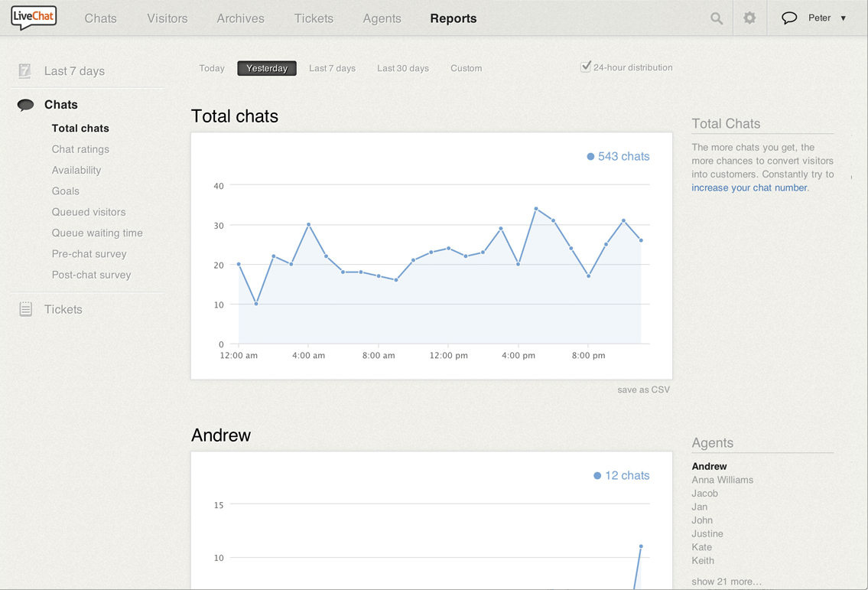This screenshot has width=868, height=590.
Task: Click the 4:00 pm peak data point
Action: (536, 208)
